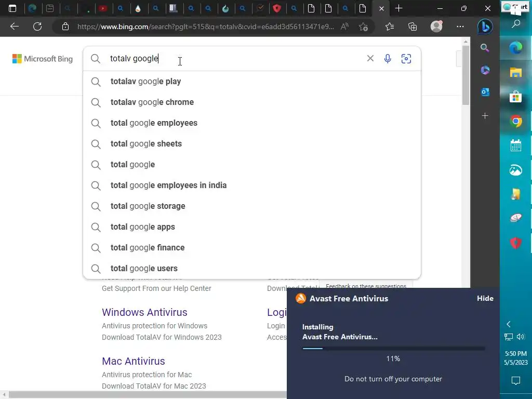Viewport: 532px width, 399px height.
Task: Open the tab actions menu icon
Action: click(12, 8)
